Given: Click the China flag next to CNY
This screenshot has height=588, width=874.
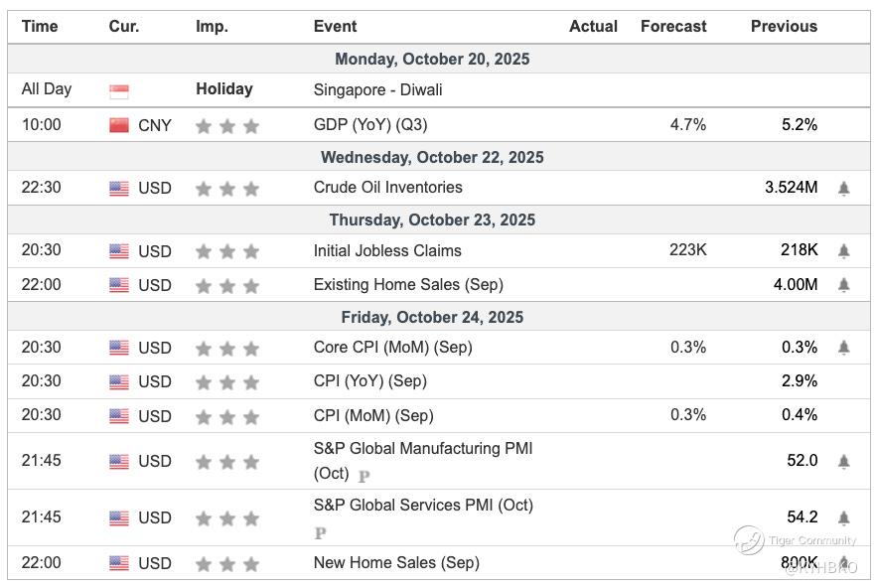Looking at the screenshot, I should [x=119, y=125].
